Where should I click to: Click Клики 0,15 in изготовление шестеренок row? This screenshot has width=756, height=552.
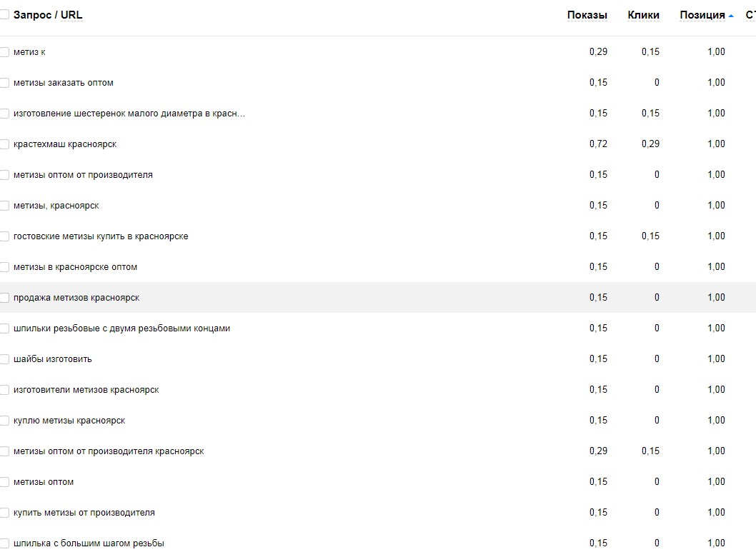[x=650, y=114]
